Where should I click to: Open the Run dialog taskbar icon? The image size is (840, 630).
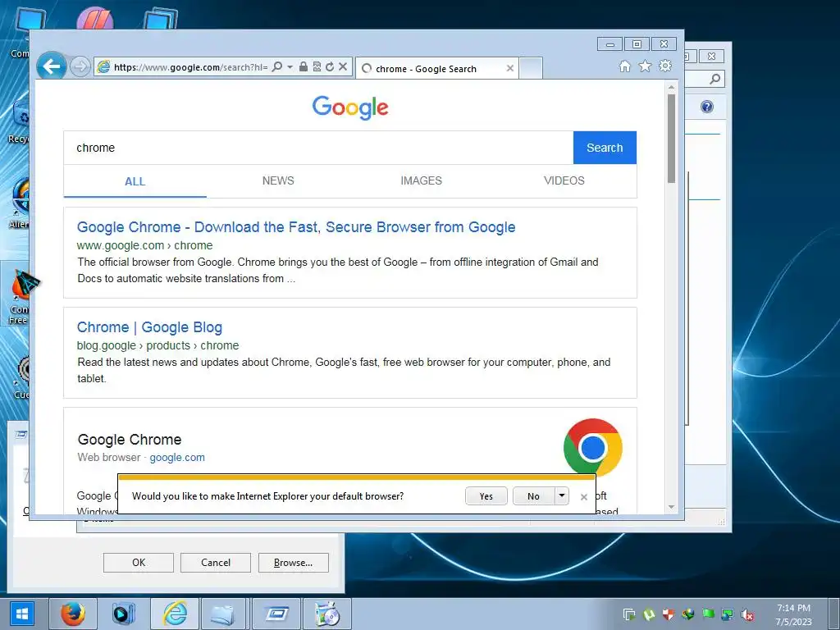coord(276,614)
